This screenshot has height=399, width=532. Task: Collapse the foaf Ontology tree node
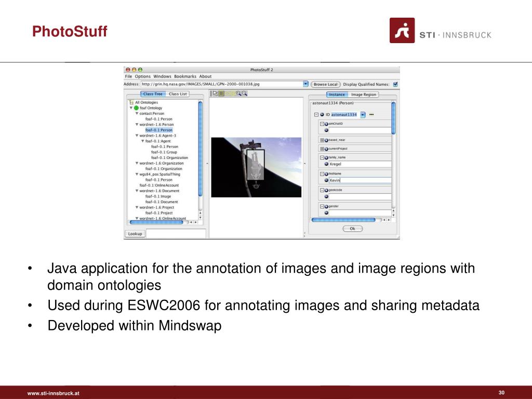click(x=131, y=108)
